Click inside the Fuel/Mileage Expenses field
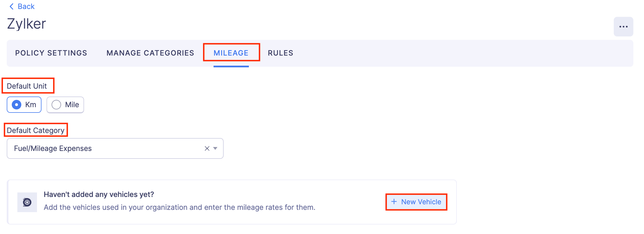The width and height of the screenshot is (644, 234). click(84, 148)
